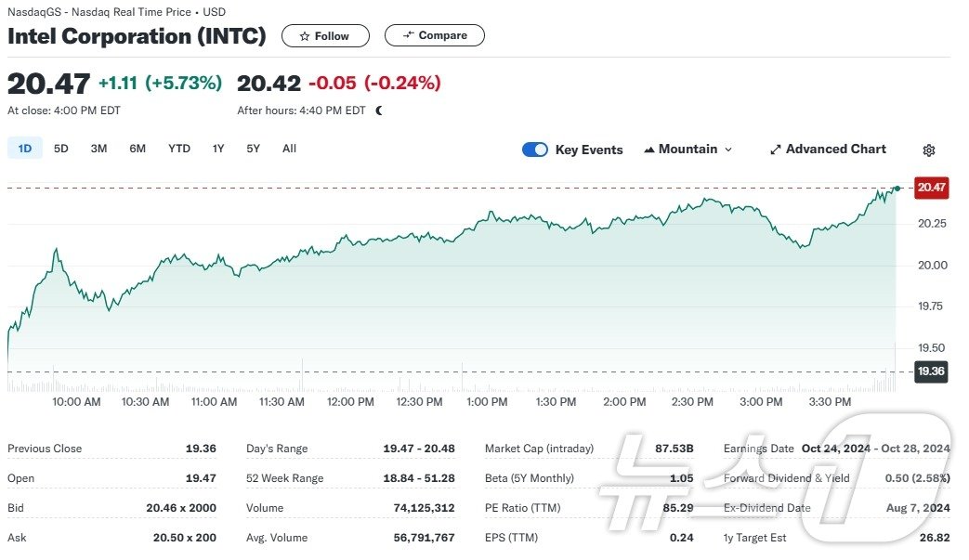Show the 3M chart range
Viewport: 969px width, 560px height.
point(98,149)
